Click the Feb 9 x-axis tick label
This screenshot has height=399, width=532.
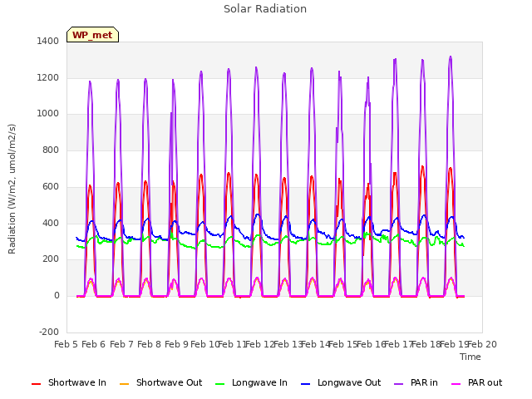point(177,344)
